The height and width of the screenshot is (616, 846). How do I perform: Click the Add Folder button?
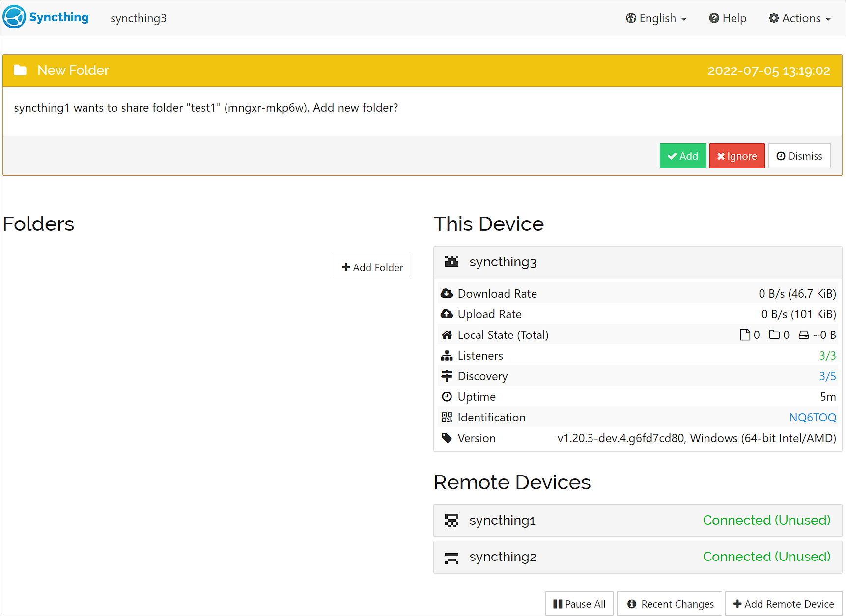coord(372,267)
